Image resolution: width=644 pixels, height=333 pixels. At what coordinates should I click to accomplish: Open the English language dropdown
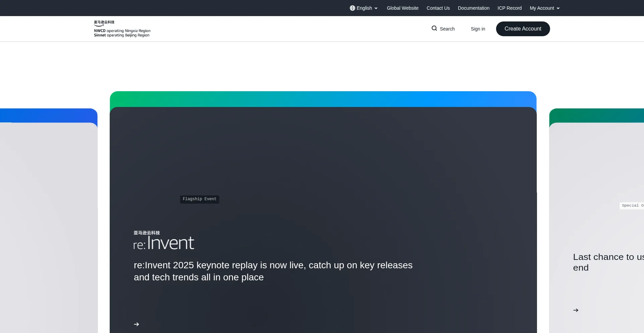coord(364,8)
